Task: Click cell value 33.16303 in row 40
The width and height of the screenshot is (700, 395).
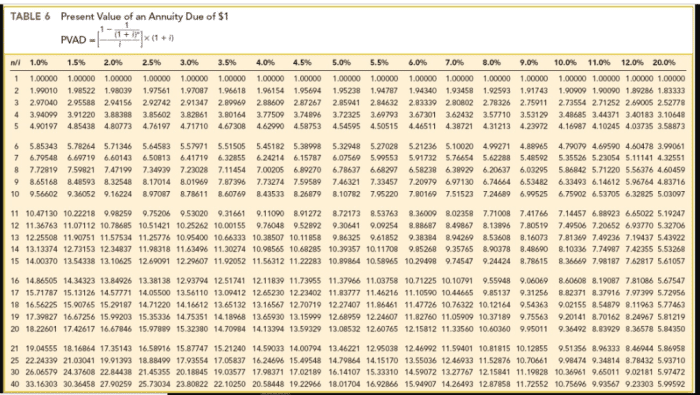Action: [x=42, y=384]
